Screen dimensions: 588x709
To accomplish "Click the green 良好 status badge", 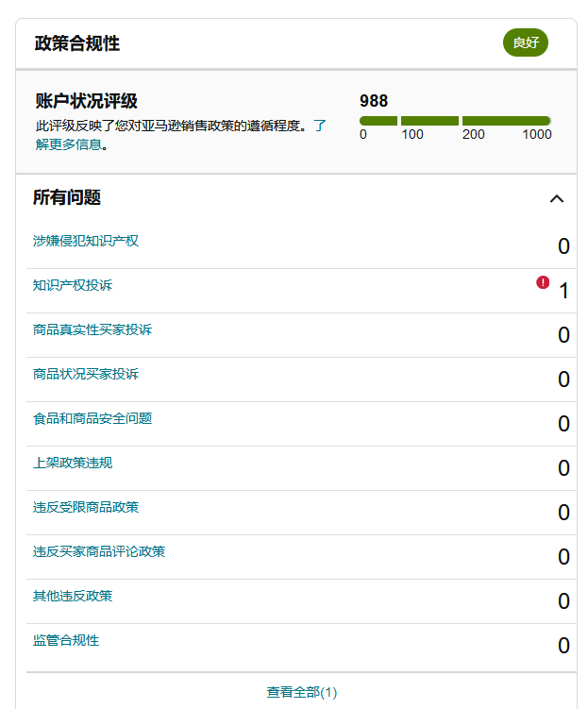I will (x=525, y=43).
